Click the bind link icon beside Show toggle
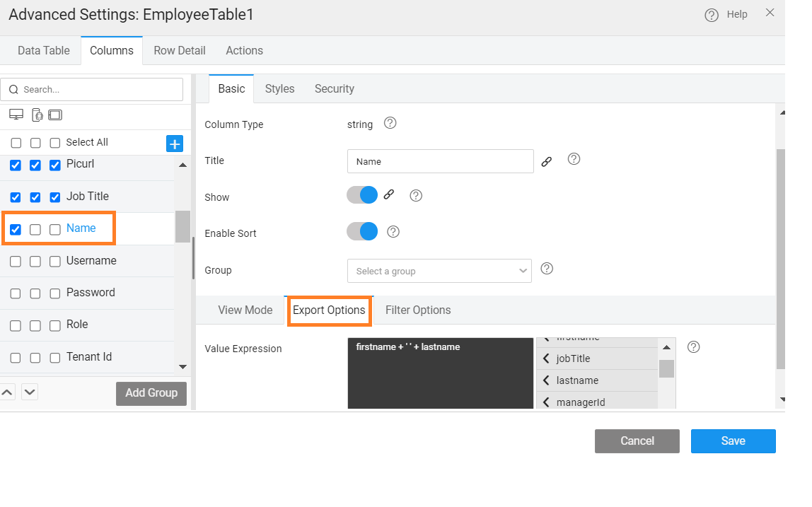The height and width of the screenshot is (507, 812). click(x=388, y=195)
